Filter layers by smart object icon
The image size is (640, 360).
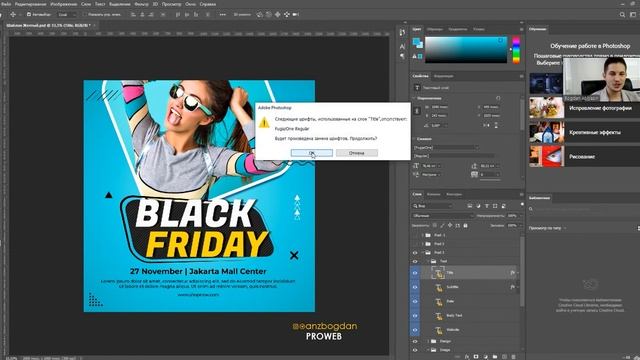tap(504, 206)
